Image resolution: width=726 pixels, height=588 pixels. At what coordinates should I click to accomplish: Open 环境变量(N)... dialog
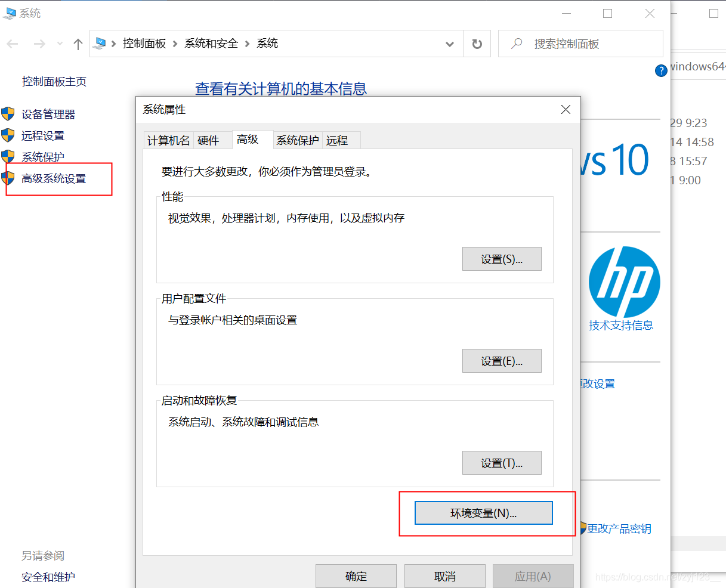484,513
